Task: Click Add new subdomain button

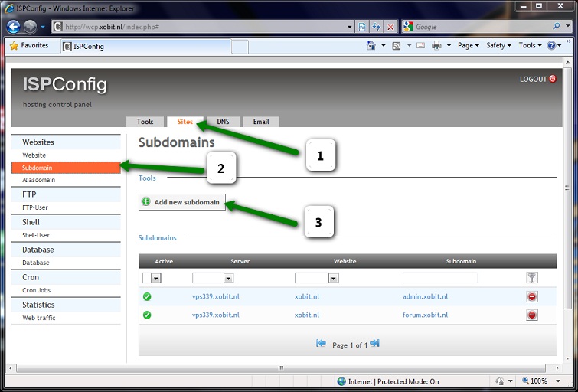Action: [181, 202]
